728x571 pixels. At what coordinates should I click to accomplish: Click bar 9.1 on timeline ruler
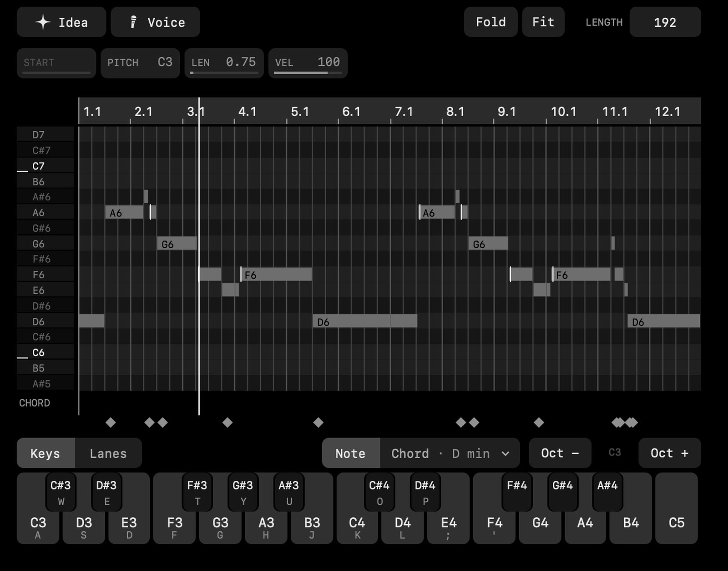point(507,112)
